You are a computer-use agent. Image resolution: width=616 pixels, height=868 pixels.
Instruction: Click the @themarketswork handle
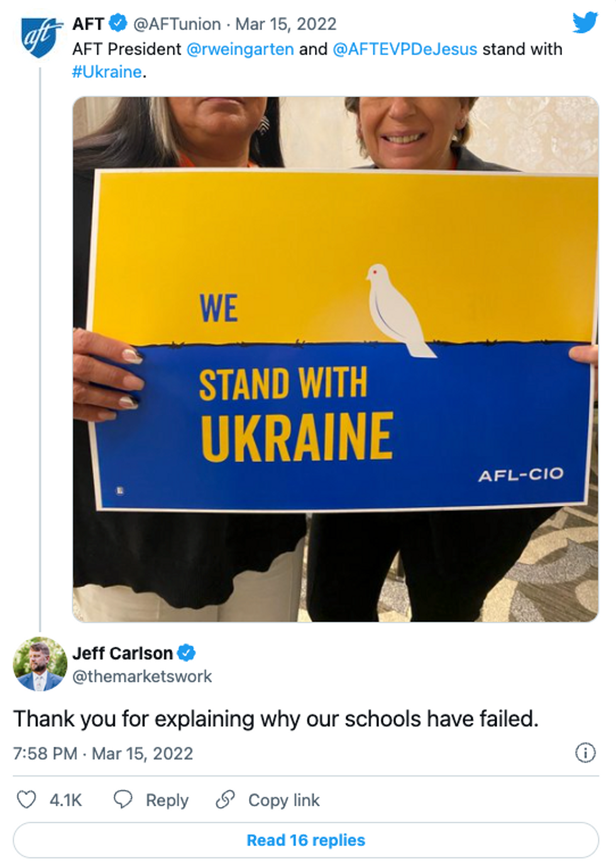[x=142, y=676]
